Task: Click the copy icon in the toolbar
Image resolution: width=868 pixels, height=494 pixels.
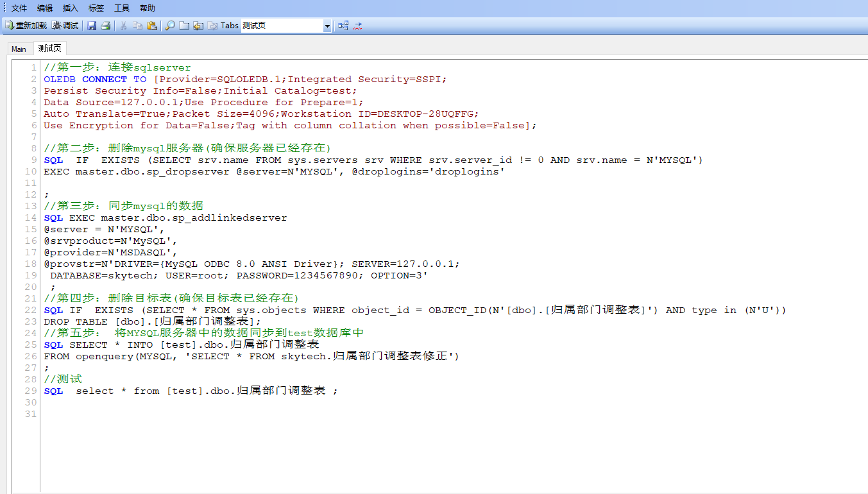Action: (138, 26)
